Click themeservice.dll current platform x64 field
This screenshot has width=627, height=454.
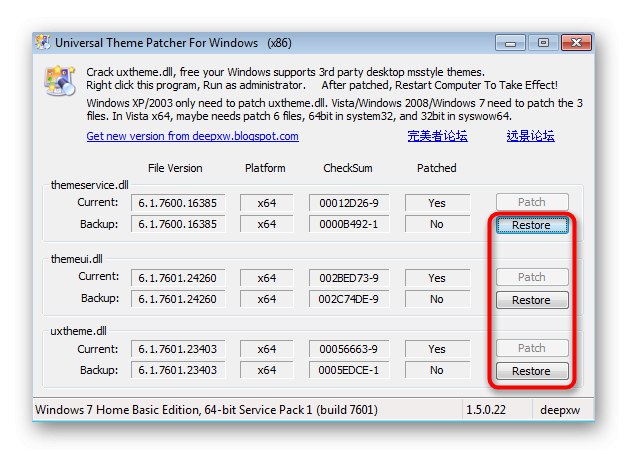[267, 203]
